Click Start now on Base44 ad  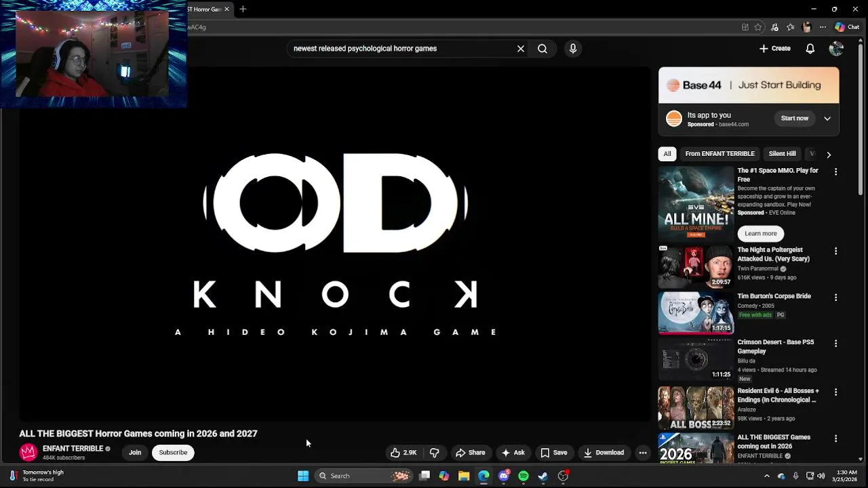coord(794,119)
